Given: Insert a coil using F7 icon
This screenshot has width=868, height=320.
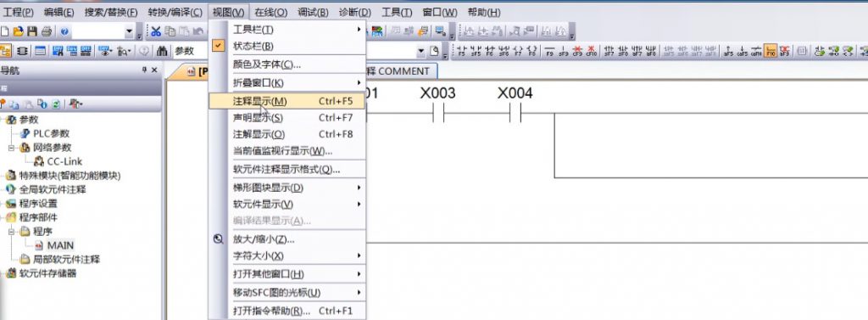Looking at the screenshot, I should 518,52.
